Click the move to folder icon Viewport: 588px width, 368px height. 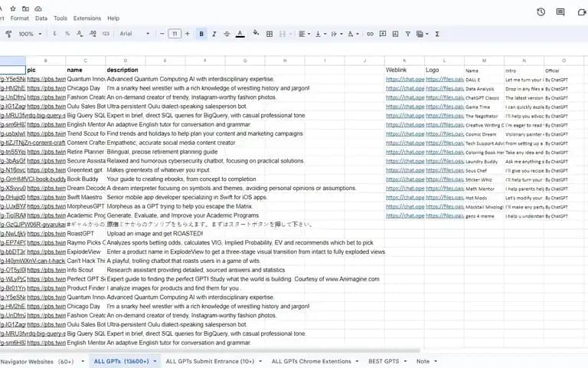click(25, 8)
